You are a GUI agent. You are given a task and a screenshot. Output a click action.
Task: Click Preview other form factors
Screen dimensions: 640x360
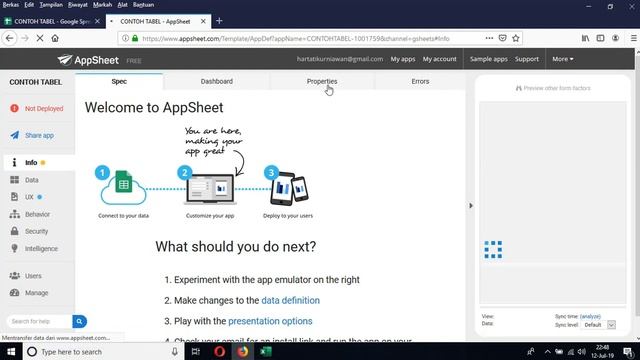(553, 88)
